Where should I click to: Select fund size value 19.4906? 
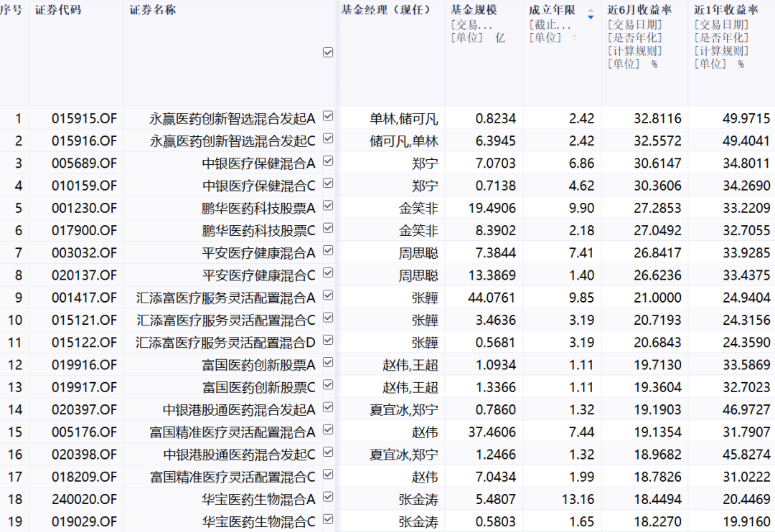tap(492, 209)
